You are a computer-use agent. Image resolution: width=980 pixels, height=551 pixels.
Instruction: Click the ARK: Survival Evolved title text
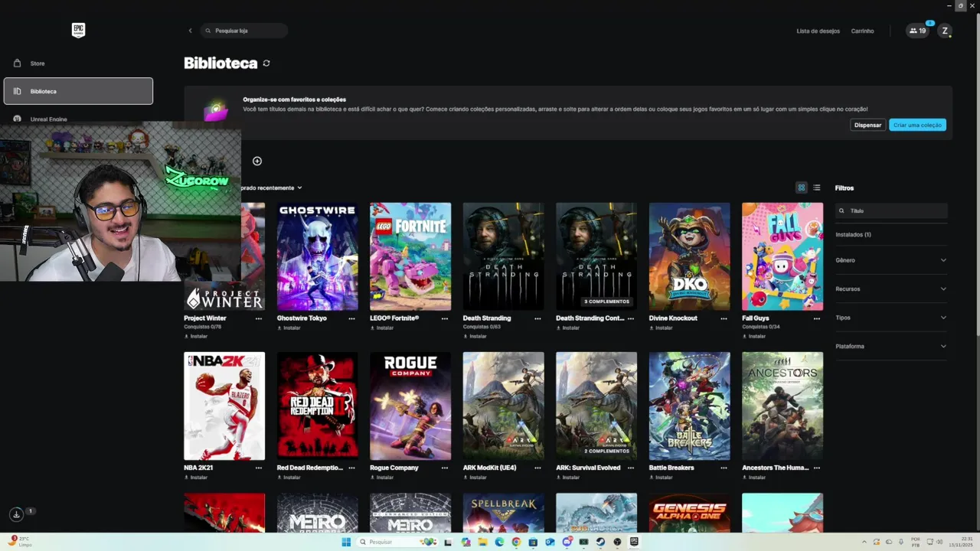click(588, 468)
